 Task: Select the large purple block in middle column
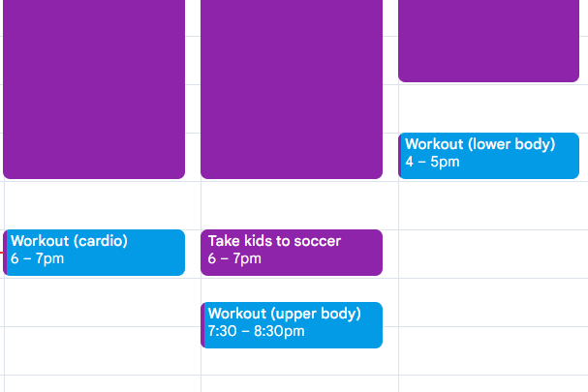point(291,87)
